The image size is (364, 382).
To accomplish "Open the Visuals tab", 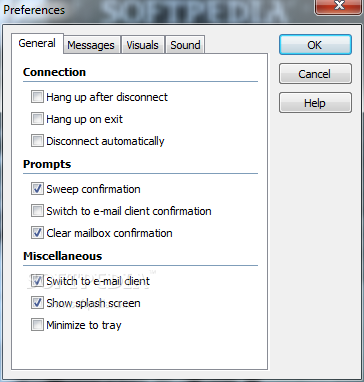I will click(142, 45).
